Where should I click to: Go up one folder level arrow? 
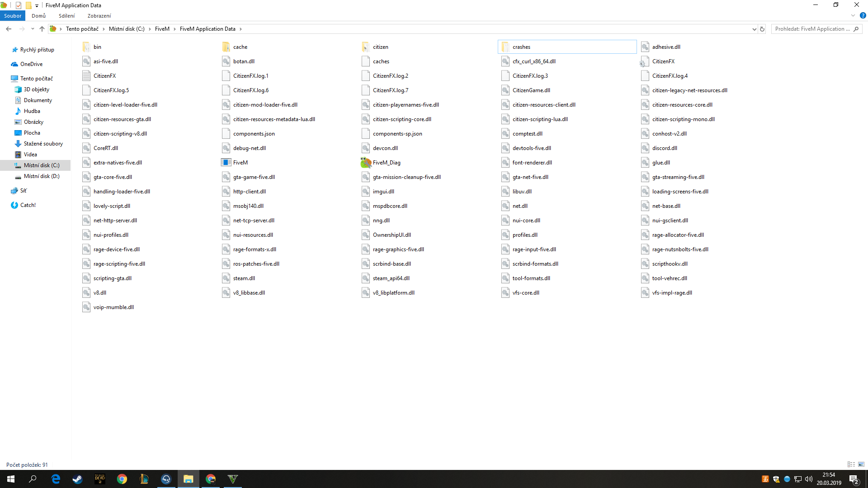click(x=42, y=29)
